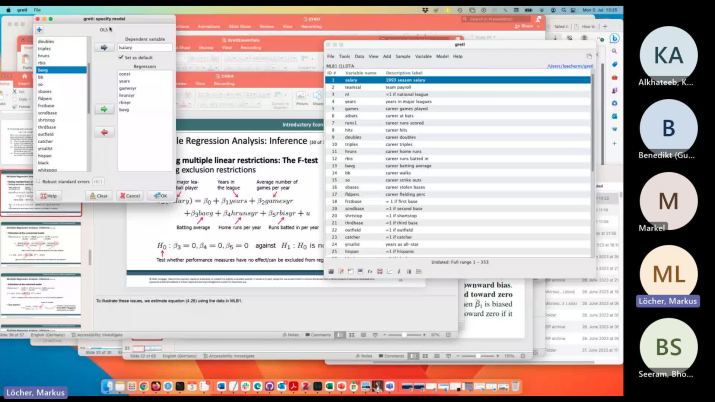The width and height of the screenshot is (715, 402).
Task: Click the Cancel button in specify model
Action: point(129,196)
